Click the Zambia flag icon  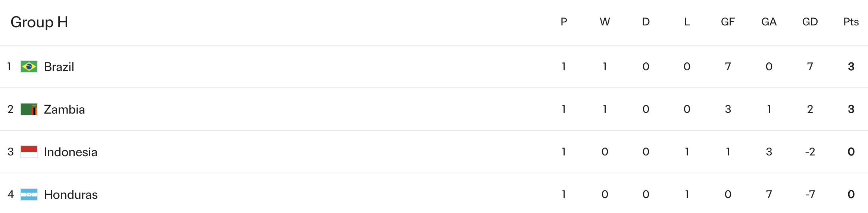[x=29, y=109]
